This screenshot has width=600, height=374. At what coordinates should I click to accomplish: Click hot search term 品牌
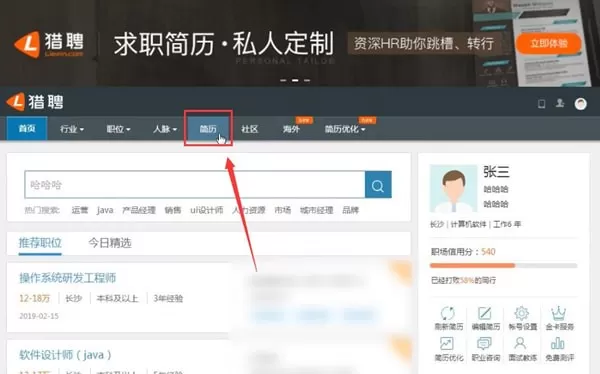(x=350, y=210)
